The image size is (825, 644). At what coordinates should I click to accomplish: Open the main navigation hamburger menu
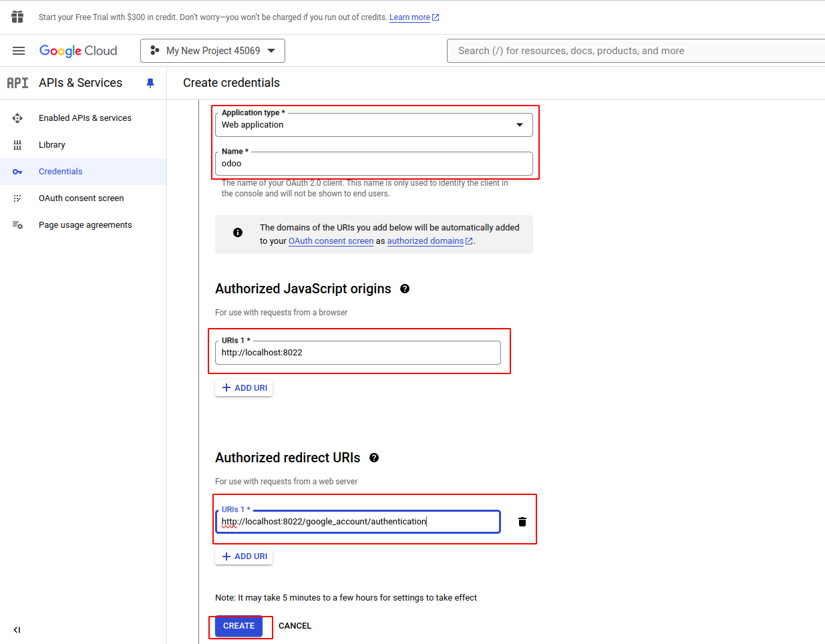[19, 51]
